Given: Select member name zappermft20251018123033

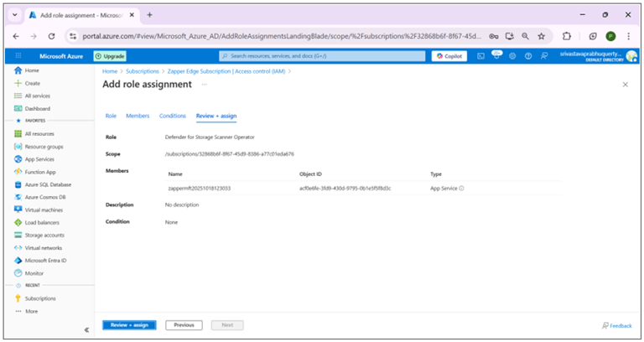Looking at the screenshot, I should (x=200, y=189).
